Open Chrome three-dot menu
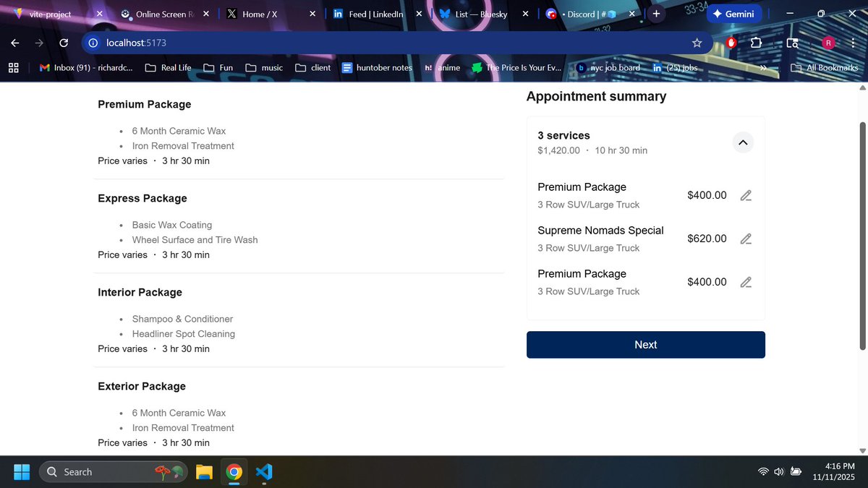868x488 pixels. (x=853, y=43)
